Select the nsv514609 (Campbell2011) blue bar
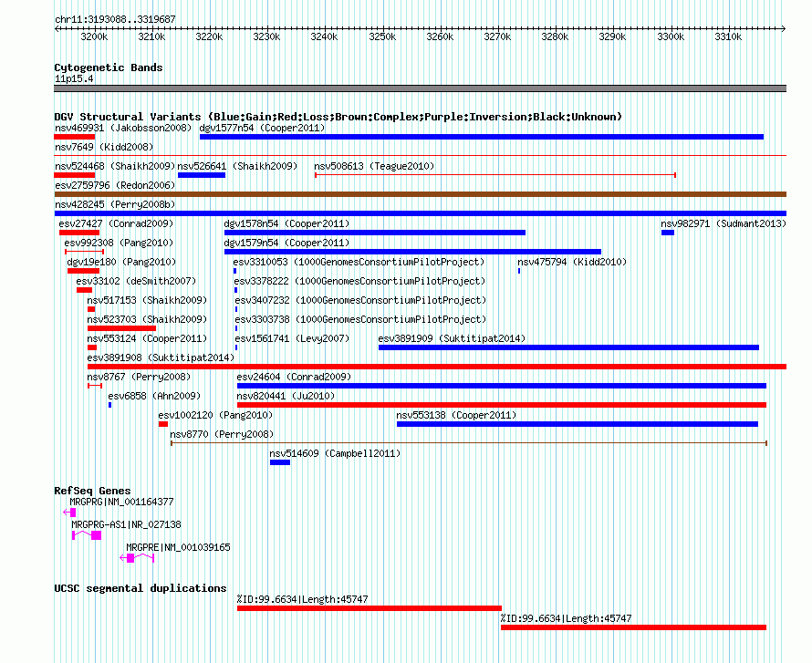 (x=280, y=462)
